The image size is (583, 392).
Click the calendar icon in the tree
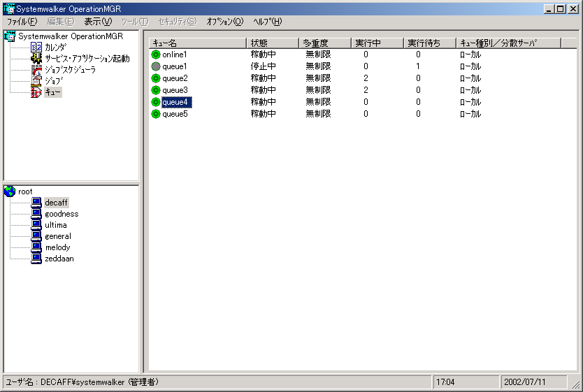click(36, 47)
